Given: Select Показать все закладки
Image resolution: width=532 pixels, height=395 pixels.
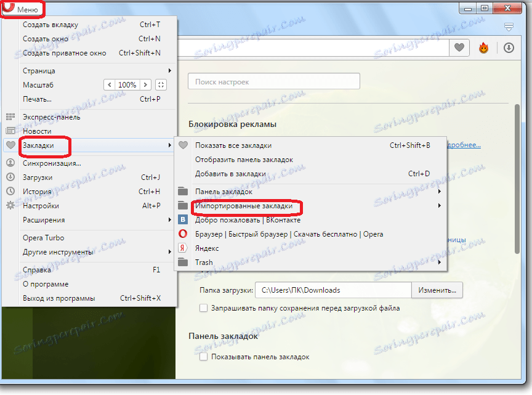Looking at the screenshot, I should tap(310, 145).
